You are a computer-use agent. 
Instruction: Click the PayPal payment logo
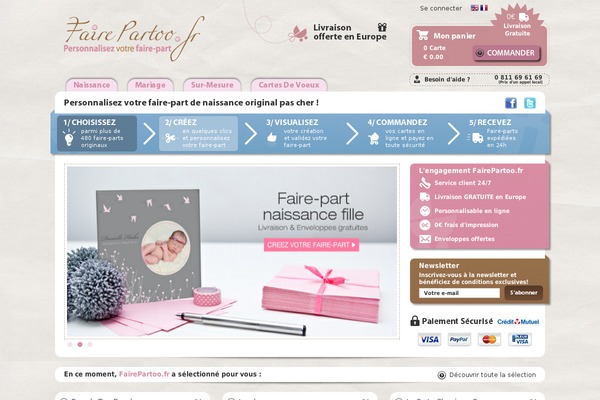point(459,340)
